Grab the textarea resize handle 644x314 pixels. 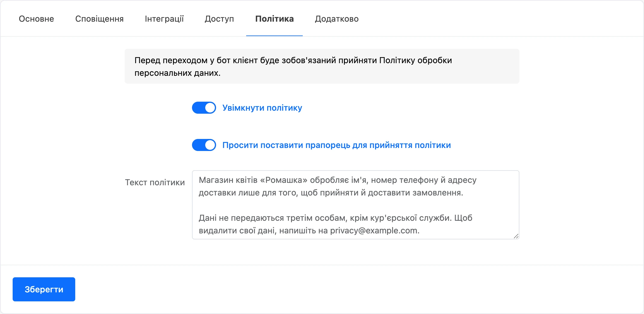pyautogui.click(x=516, y=236)
